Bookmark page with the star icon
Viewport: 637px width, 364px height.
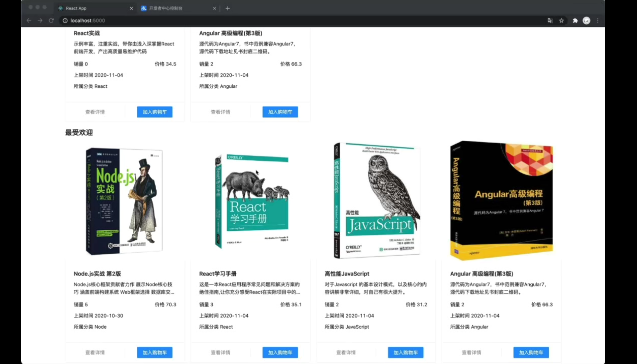click(561, 21)
